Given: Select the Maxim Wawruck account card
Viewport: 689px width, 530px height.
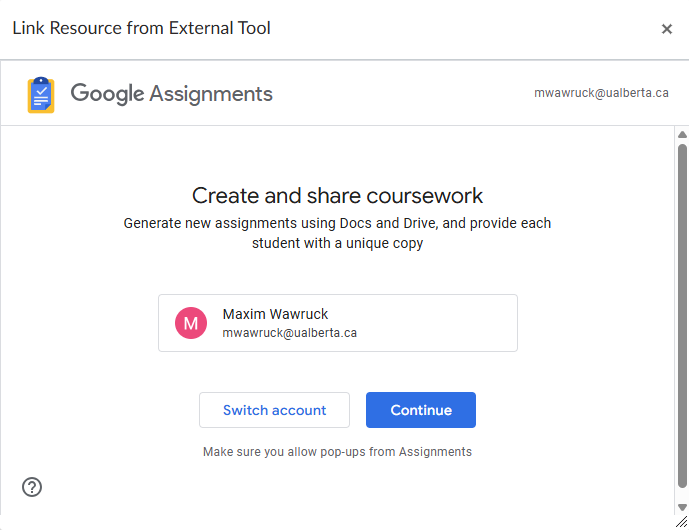Looking at the screenshot, I should (400, 323).
